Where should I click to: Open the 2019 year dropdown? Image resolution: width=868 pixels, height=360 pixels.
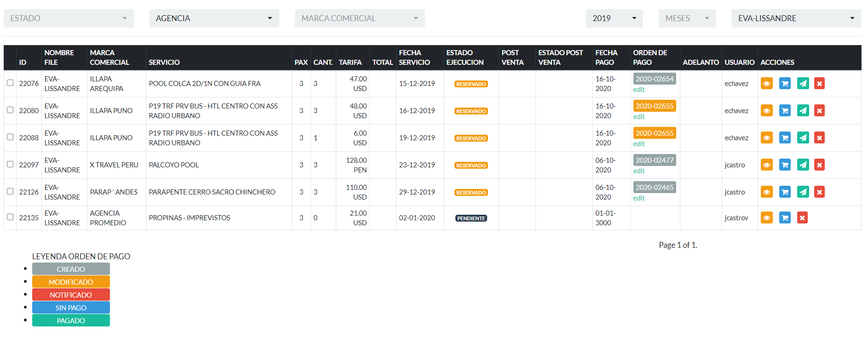pyautogui.click(x=614, y=18)
